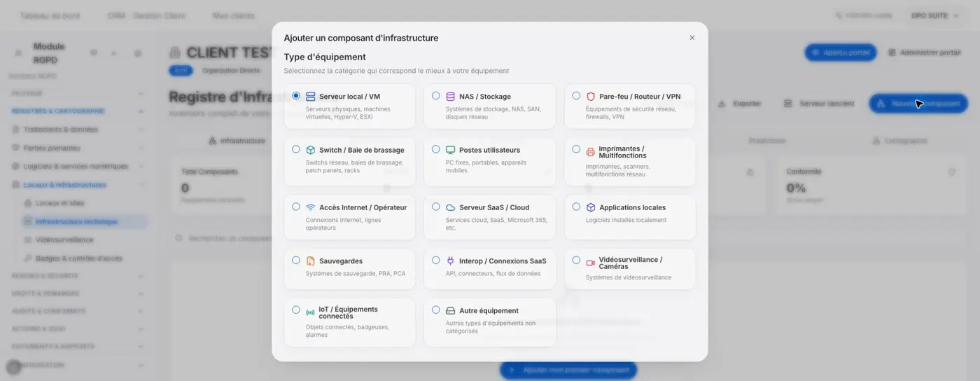Viewport: 980px width, 381px height.
Task: Open Locaux et sites in sidebar
Action: pos(84,203)
